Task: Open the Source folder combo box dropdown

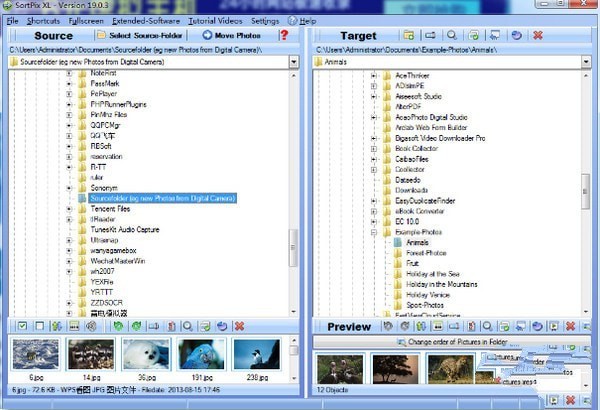Action: 293,62
